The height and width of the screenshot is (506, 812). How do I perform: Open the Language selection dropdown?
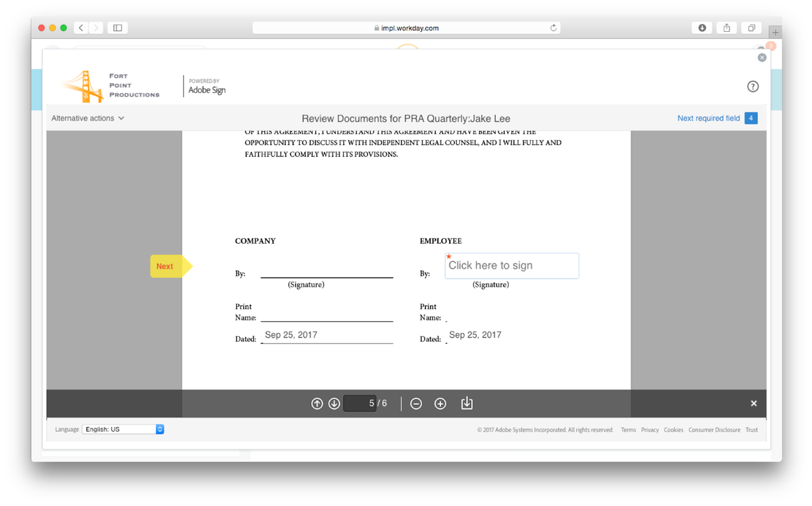119,429
